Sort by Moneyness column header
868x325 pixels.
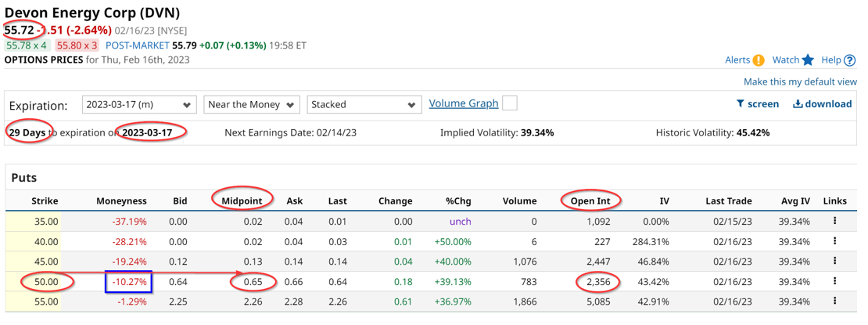pyautogui.click(x=121, y=201)
